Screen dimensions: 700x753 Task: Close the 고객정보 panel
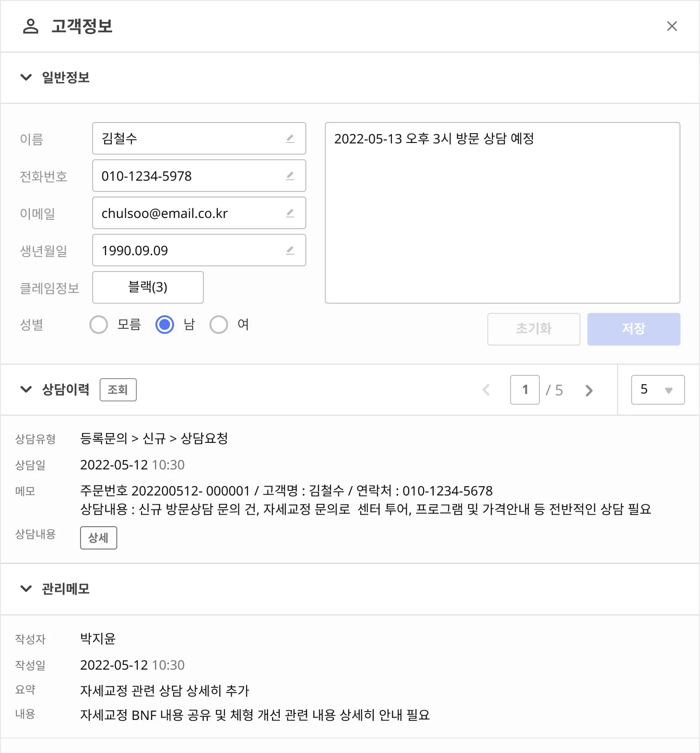672,26
